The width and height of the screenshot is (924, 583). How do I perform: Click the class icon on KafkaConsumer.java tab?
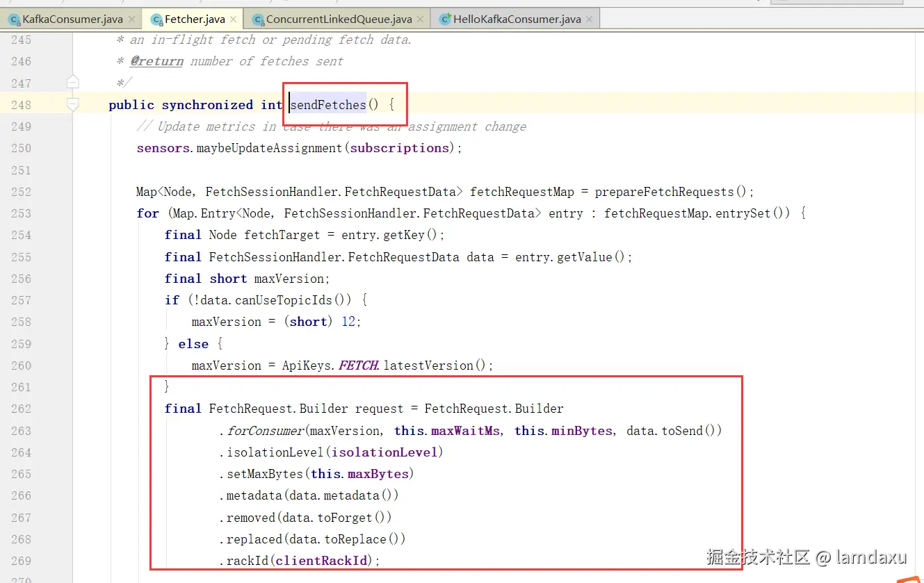coord(14,19)
